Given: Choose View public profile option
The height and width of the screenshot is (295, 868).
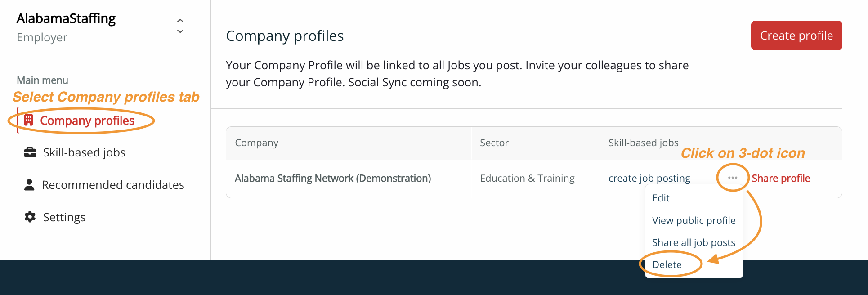Looking at the screenshot, I should pos(694,220).
